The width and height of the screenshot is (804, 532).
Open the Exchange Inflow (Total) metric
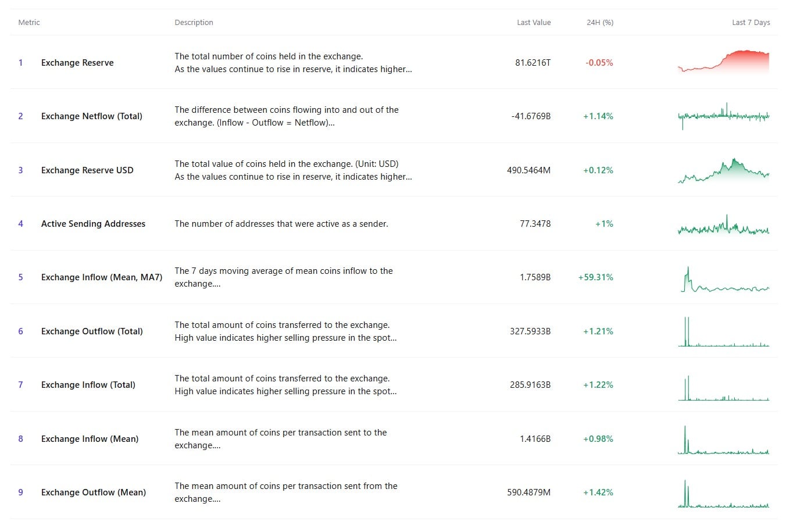88,384
